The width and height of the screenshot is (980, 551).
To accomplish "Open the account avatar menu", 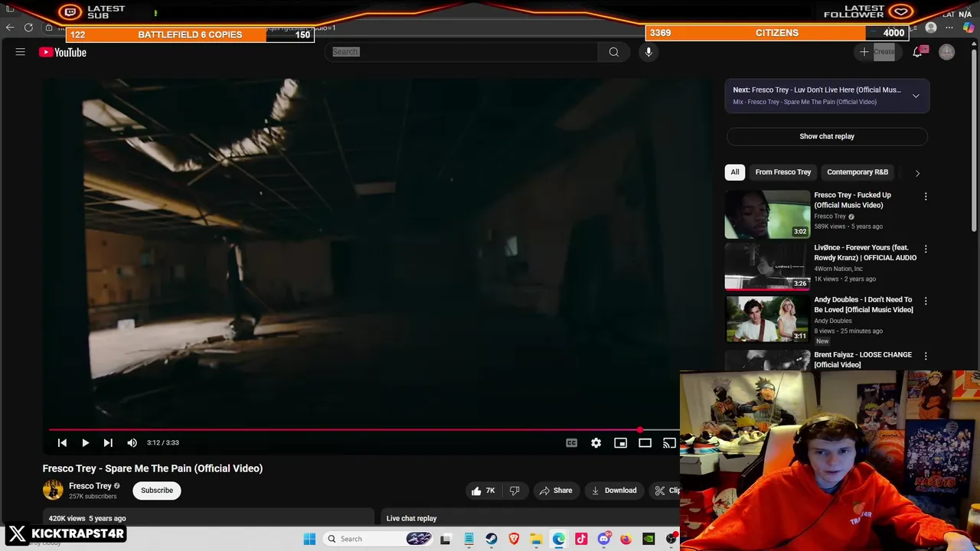I will tap(947, 52).
